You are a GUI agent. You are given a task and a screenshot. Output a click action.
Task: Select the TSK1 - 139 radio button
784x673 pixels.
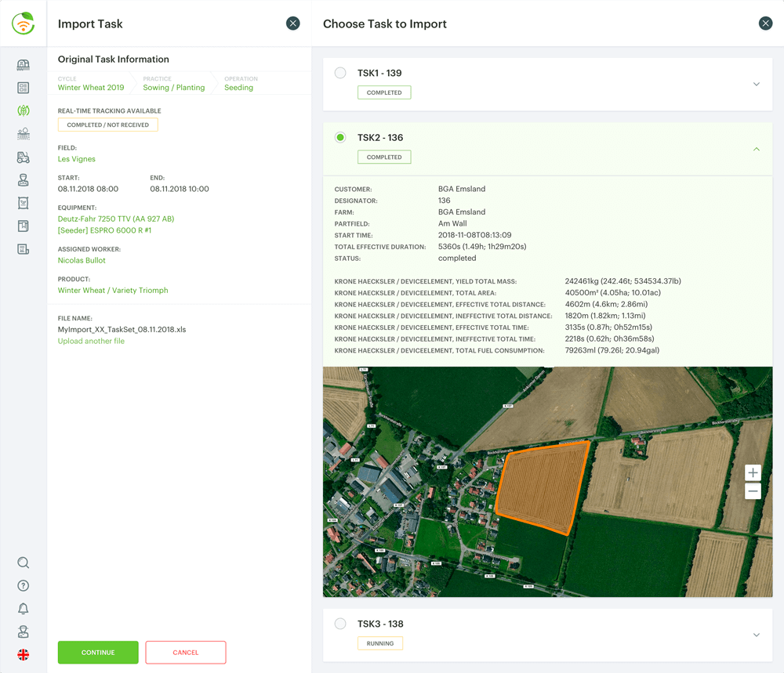click(x=340, y=73)
